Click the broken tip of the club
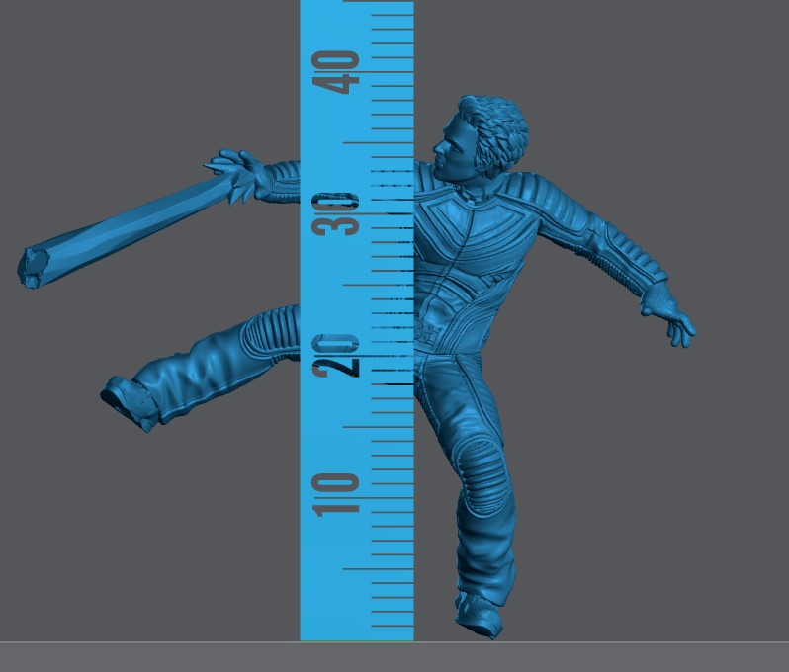This screenshot has height=672, width=789. pyautogui.click(x=35, y=267)
